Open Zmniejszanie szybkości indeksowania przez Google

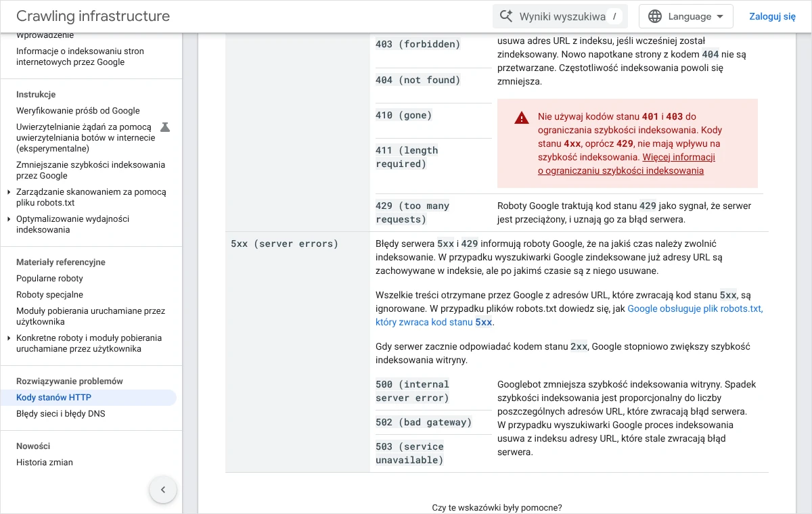click(x=91, y=170)
